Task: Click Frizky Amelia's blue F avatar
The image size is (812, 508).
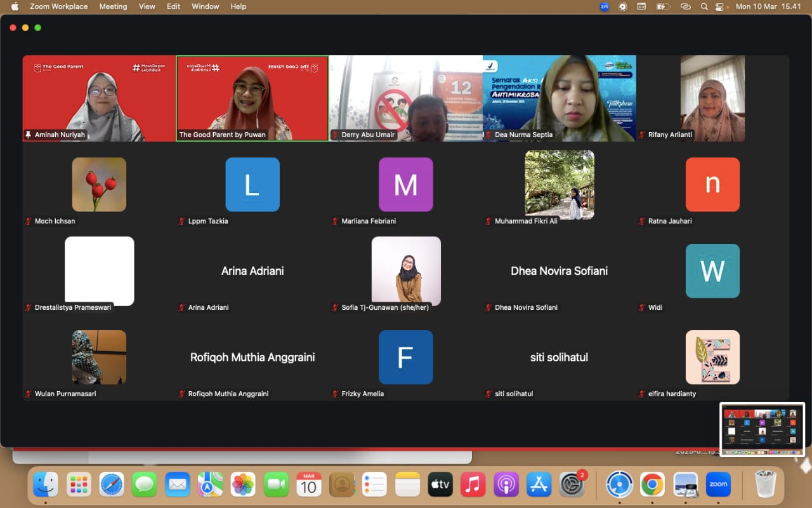Action: (406, 357)
